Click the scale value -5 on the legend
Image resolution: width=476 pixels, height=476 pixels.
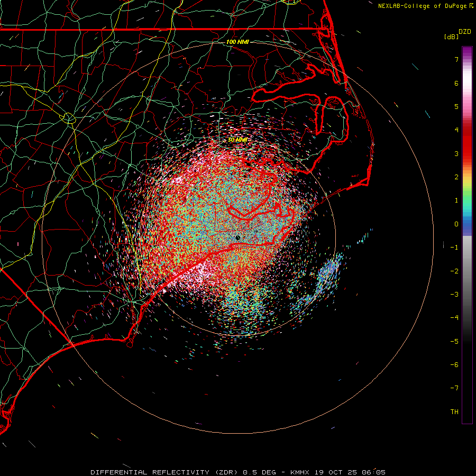pos(454,342)
